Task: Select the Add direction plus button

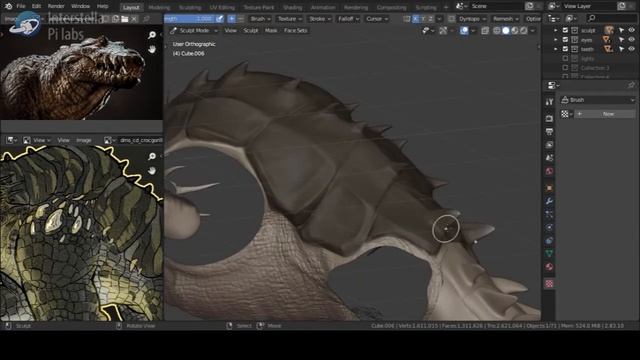Action: coord(231,19)
